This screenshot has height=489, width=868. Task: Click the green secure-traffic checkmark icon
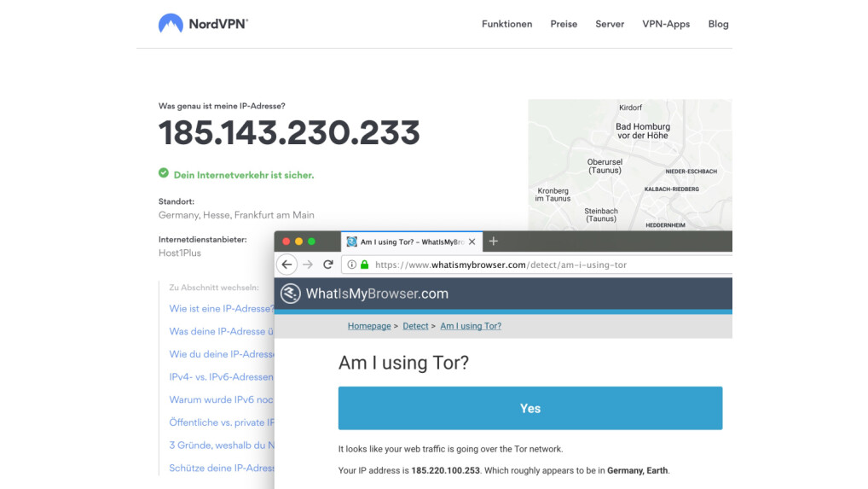click(x=164, y=173)
